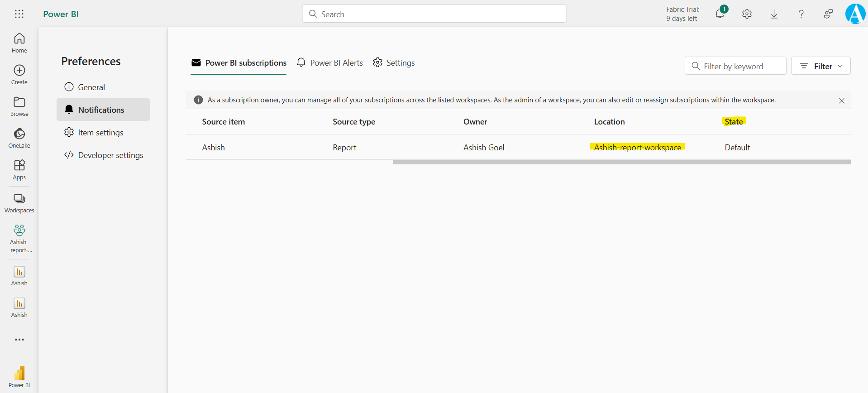
Task: Dismiss the subscription info banner
Action: click(x=841, y=101)
